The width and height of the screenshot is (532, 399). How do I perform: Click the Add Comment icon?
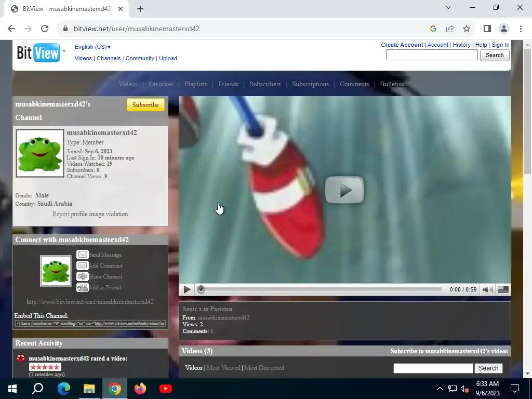(x=83, y=265)
